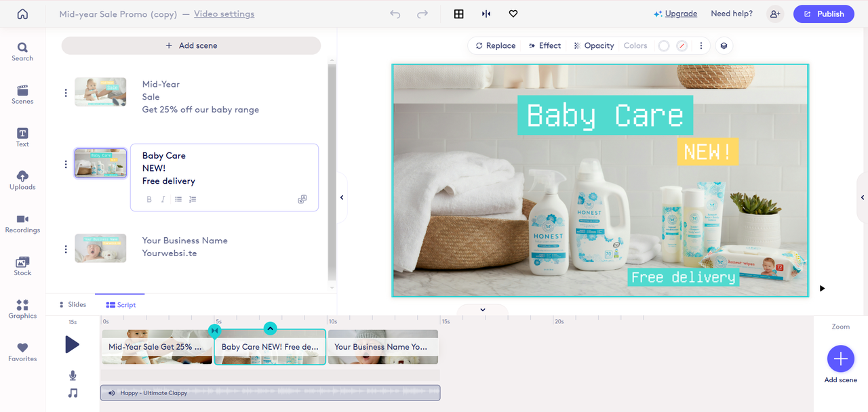
Task: Toggle the numbered list in the script editor
Action: click(193, 199)
